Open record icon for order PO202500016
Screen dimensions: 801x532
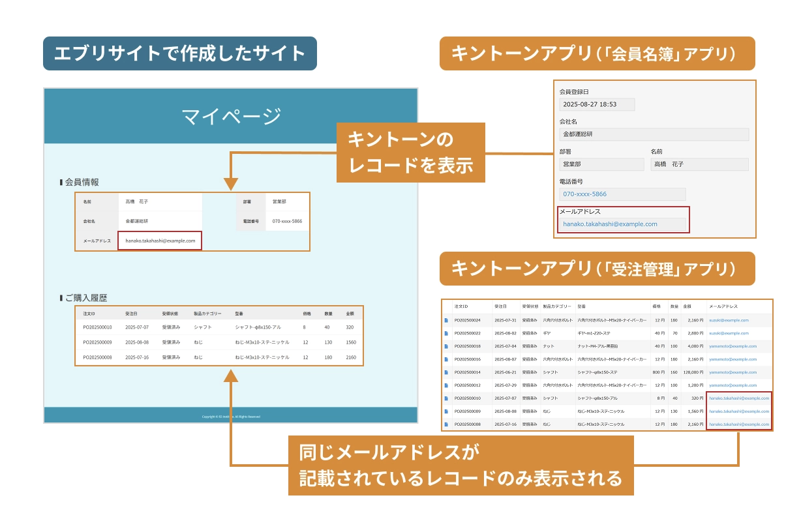click(447, 359)
